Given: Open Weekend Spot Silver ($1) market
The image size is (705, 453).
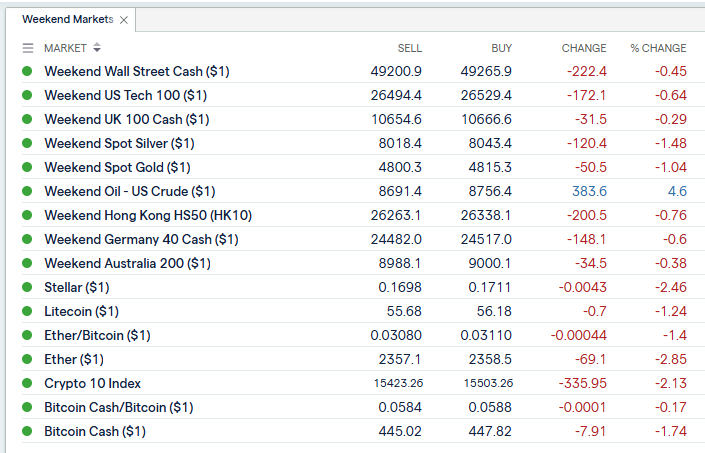Looking at the screenshot, I should [x=119, y=143].
